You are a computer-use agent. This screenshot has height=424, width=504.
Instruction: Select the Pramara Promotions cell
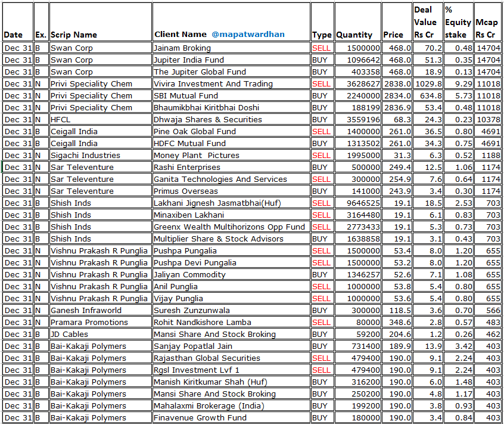[x=101, y=322]
